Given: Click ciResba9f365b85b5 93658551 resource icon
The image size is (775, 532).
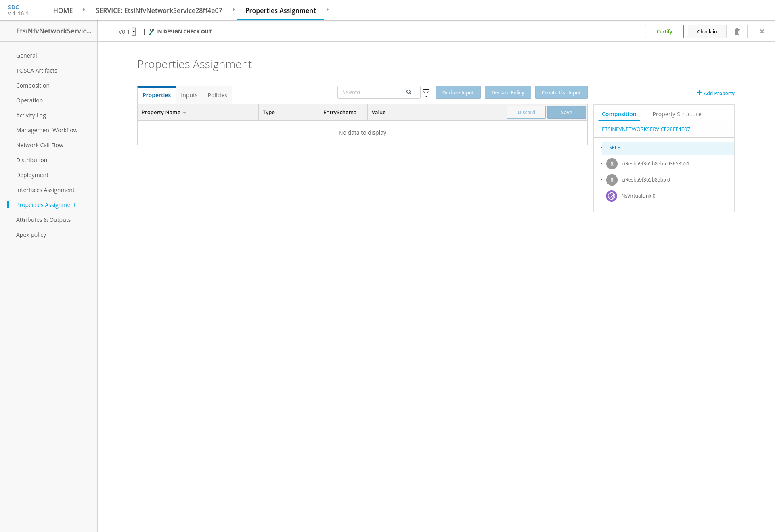Looking at the screenshot, I should coord(612,164).
